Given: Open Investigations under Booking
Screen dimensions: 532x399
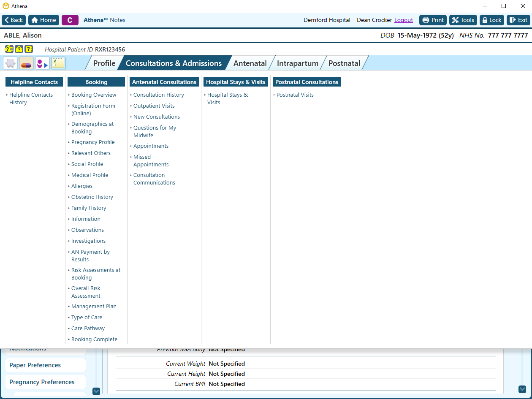Looking at the screenshot, I should 88,241.
